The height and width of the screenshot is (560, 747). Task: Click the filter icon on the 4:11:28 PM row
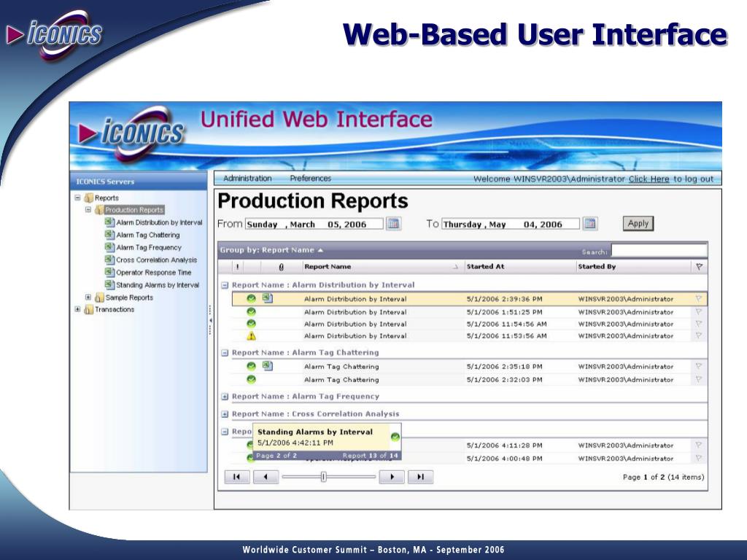(698, 446)
